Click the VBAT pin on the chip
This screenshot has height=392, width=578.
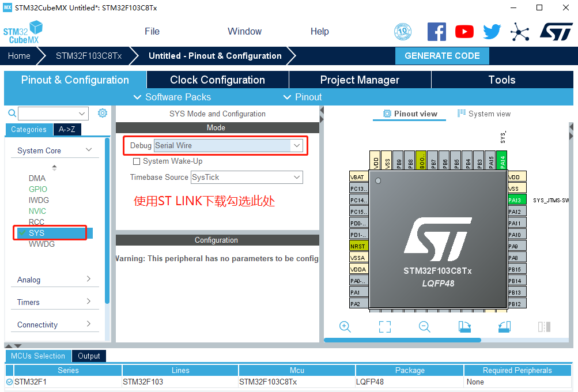coord(358,177)
